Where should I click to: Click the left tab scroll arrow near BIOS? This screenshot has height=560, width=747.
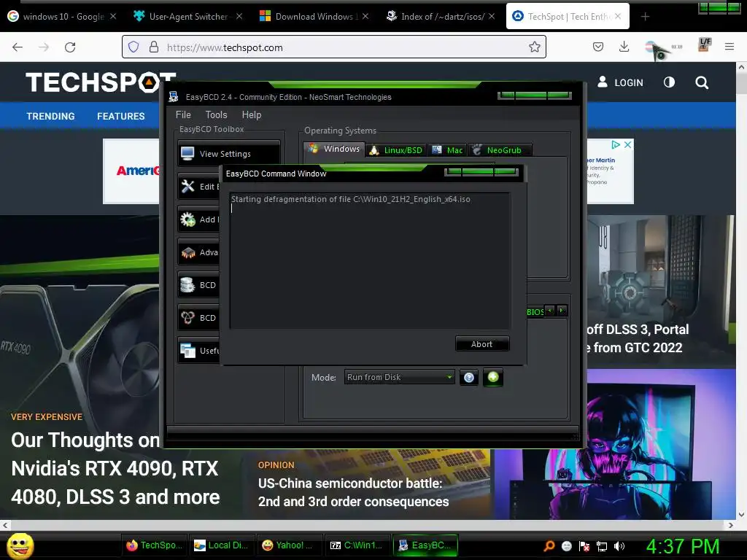tap(550, 311)
